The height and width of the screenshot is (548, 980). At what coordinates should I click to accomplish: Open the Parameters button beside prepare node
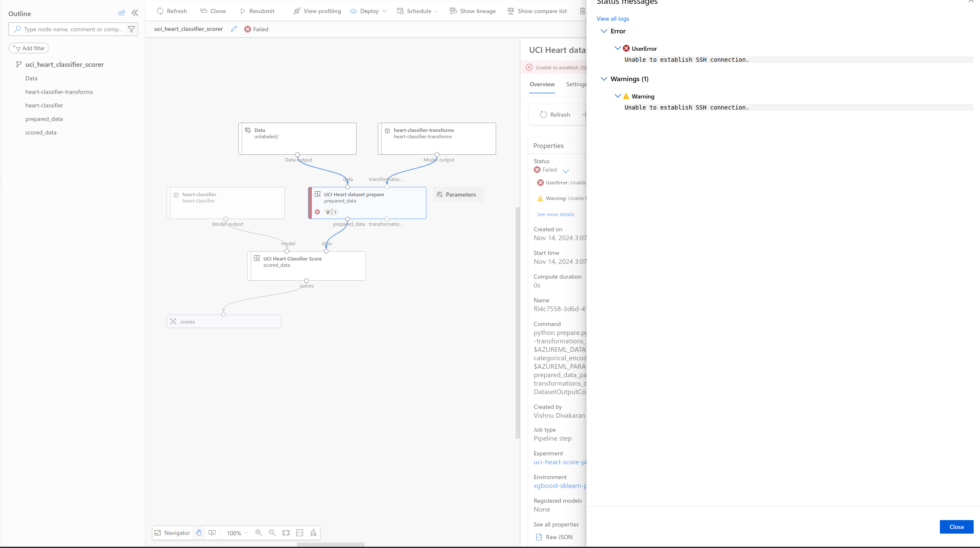[x=459, y=195]
